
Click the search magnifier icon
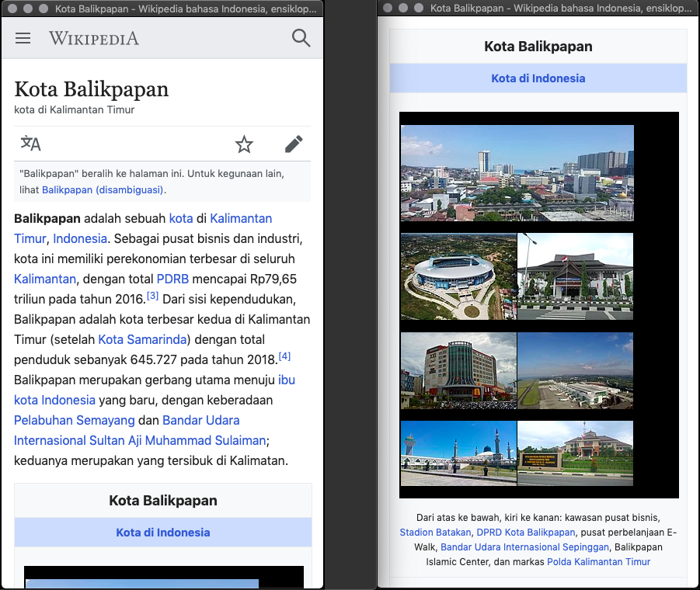[x=301, y=38]
